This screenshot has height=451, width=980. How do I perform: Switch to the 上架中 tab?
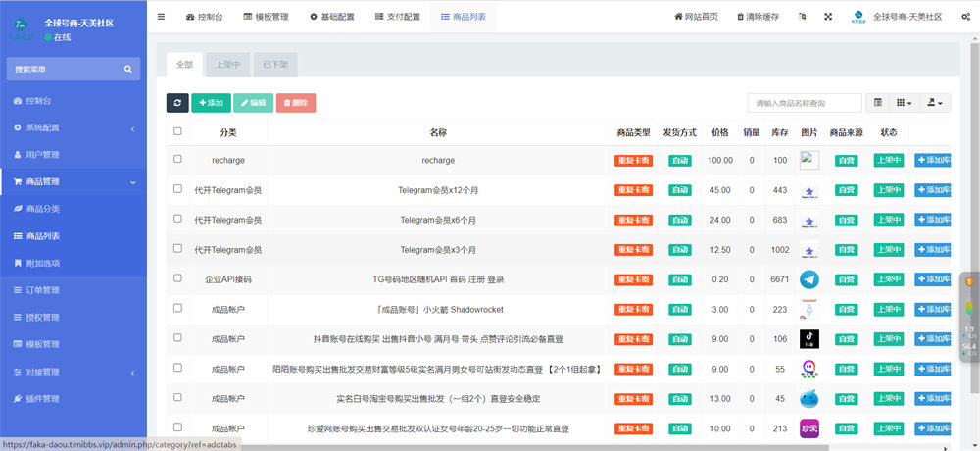227,65
